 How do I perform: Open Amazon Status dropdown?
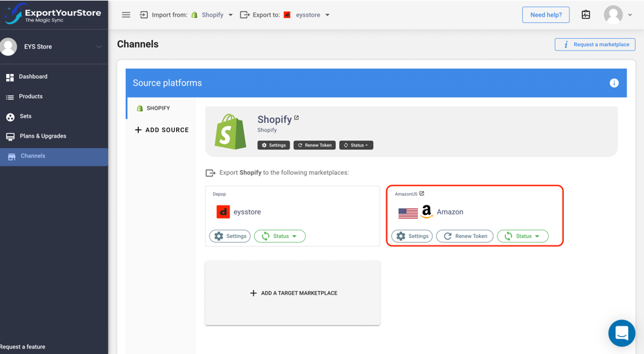[x=522, y=236]
